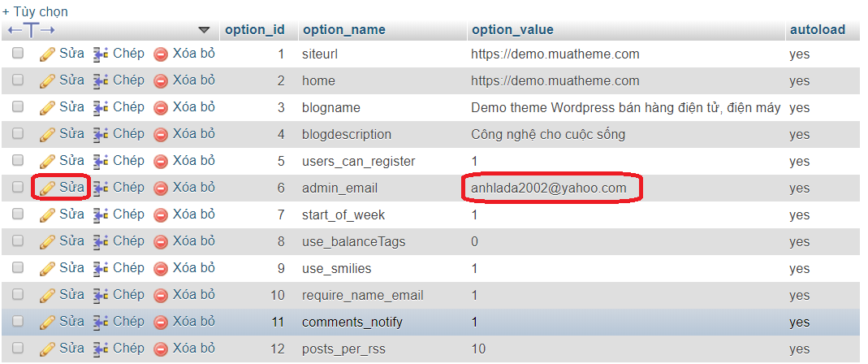This screenshot has width=868, height=364.
Task: Toggle full texts arrows in table header
Action: click(x=31, y=30)
